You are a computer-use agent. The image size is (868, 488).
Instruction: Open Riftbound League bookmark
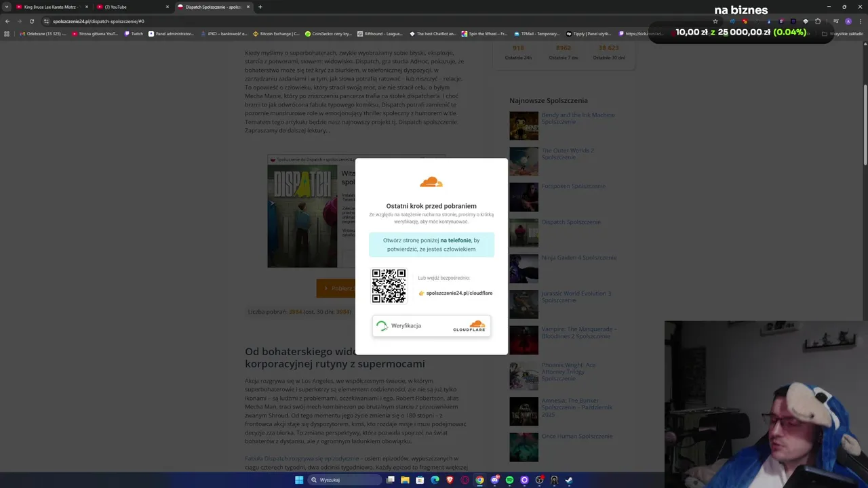pos(380,33)
